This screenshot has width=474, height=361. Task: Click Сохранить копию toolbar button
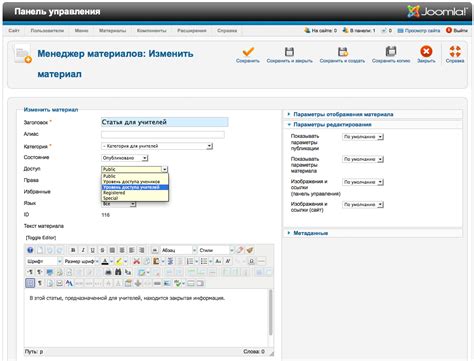click(391, 55)
